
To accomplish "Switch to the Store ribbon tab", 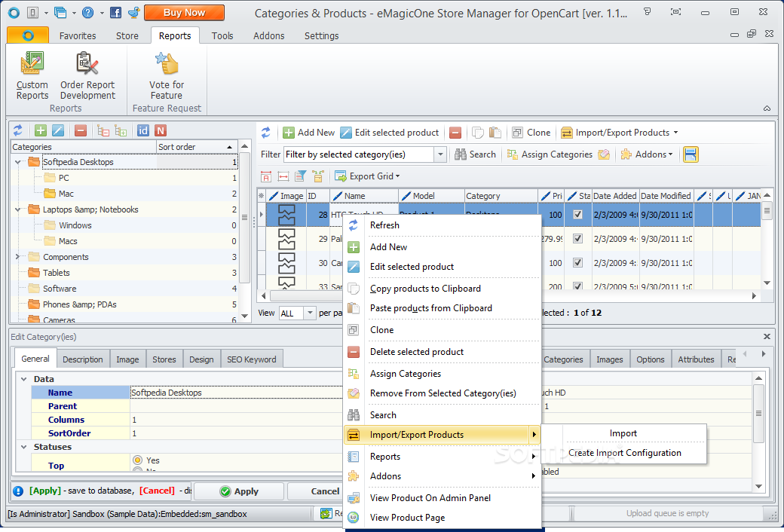I will tap(127, 35).
